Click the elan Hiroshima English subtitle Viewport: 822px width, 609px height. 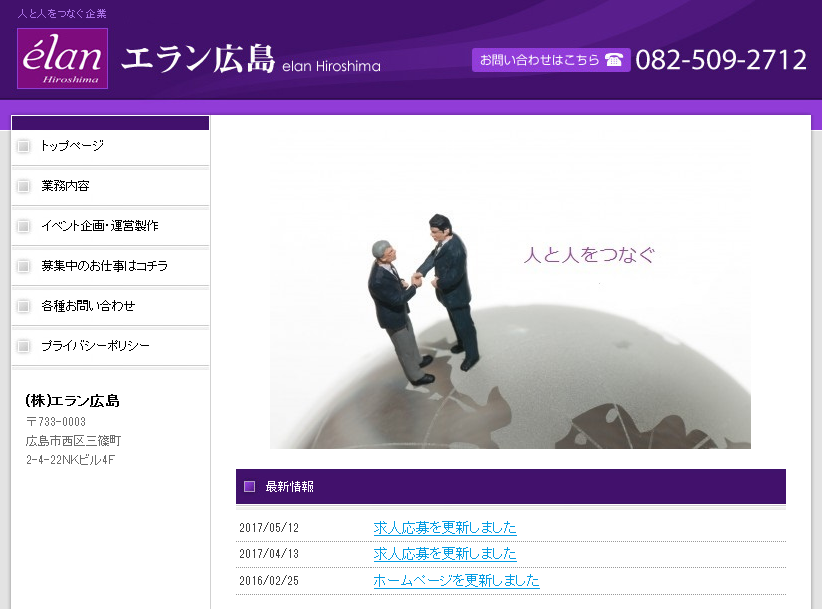(x=331, y=66)
